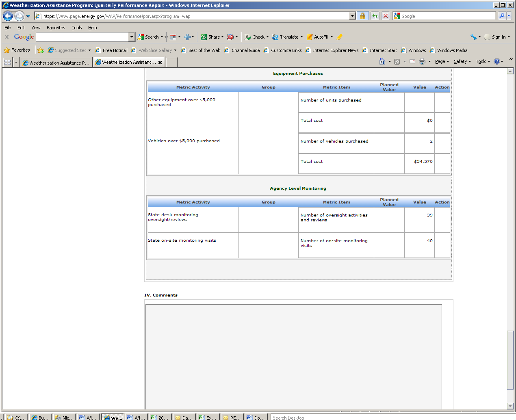This screenshot has height=420, width=516.
Task: Expand the address bar URL dropdown
Action: pos(352,16)
